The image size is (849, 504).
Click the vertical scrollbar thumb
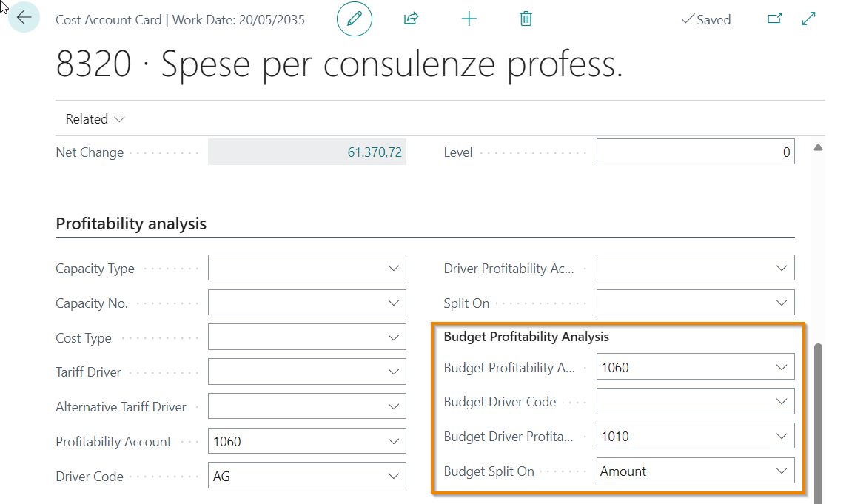818,423
